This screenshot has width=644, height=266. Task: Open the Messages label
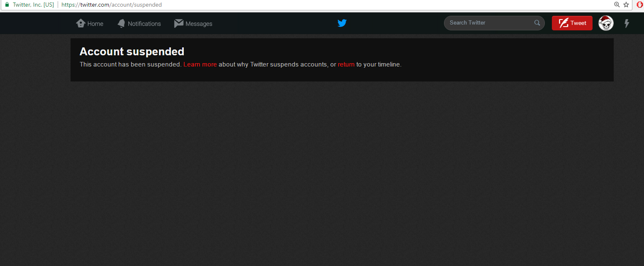[199, 24]
